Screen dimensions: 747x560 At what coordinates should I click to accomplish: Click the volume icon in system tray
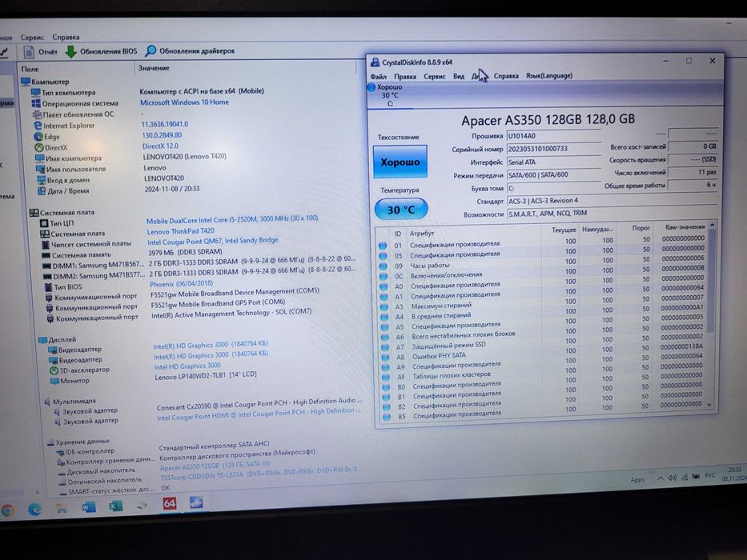click(673, 478)
